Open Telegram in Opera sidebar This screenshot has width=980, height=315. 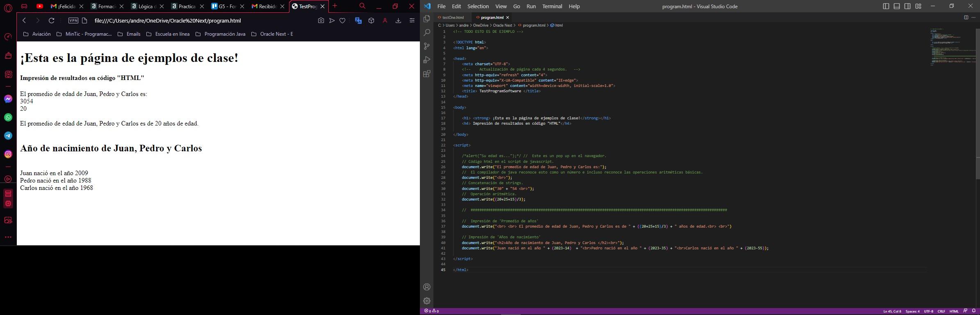coord(8,136)
